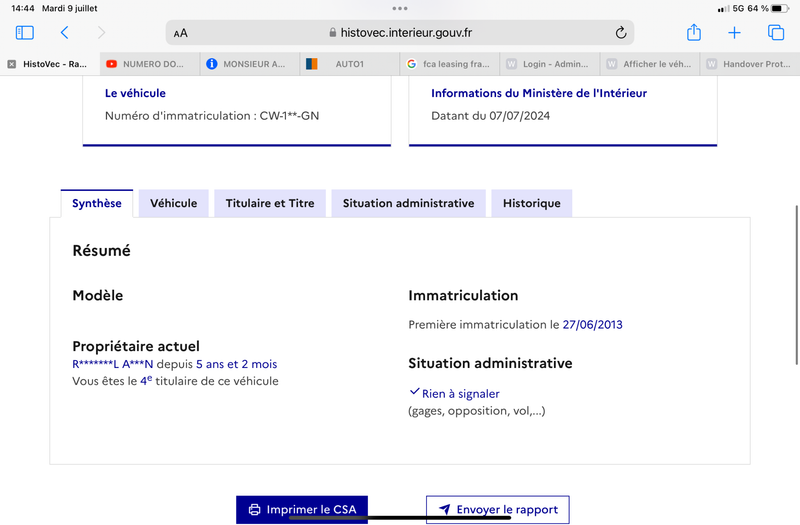The width and height of the screenshot is (800, 525).
Task: Go forward to the next page
Action: tap(102, 33)
